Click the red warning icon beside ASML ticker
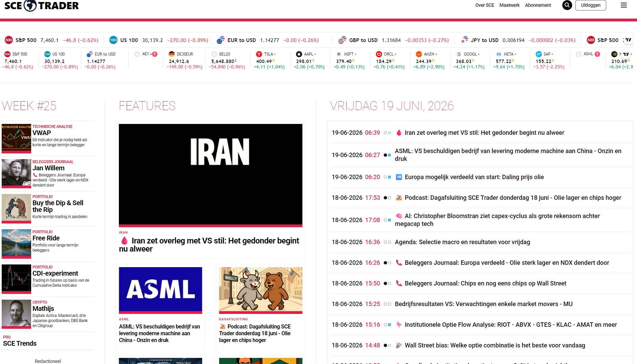 click(597, 54)
